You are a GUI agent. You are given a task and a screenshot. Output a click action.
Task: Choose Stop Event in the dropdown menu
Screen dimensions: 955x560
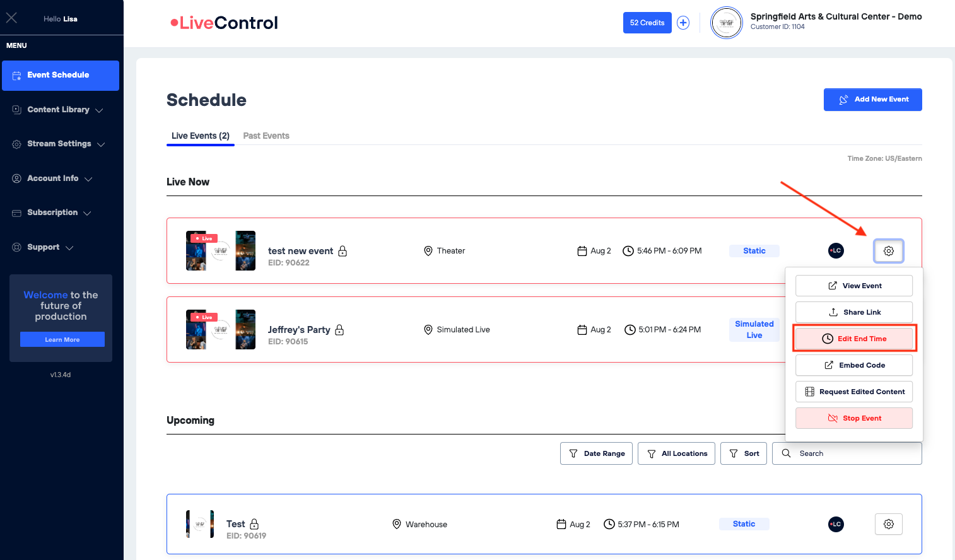click(x=854, y=418)
